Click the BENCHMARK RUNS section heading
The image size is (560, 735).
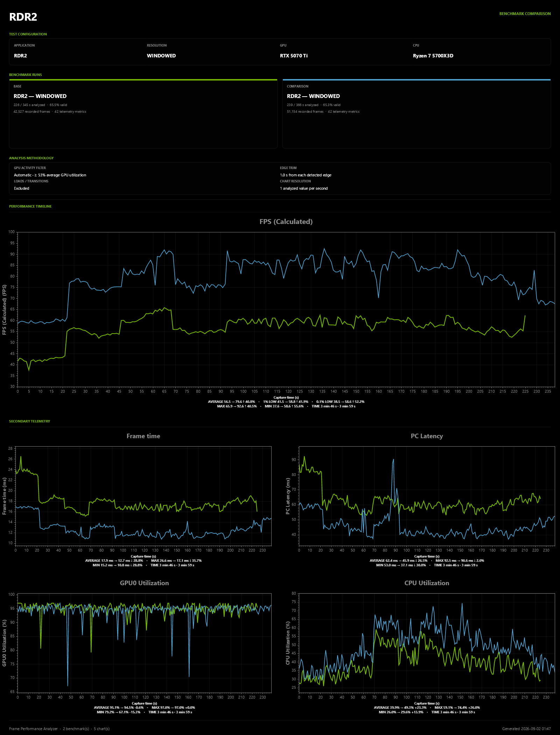click(x=26, y=75)
